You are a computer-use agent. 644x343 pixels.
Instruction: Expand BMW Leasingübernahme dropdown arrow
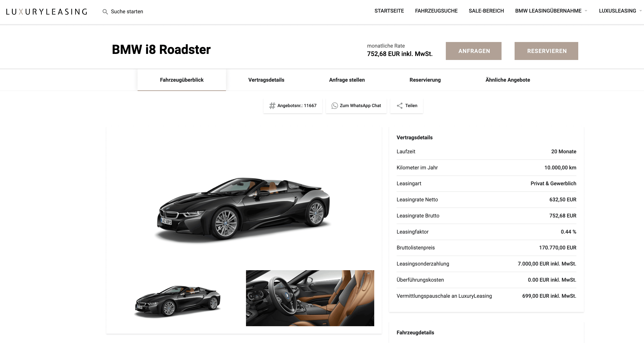pyautogui.click(x=586, y=11)
